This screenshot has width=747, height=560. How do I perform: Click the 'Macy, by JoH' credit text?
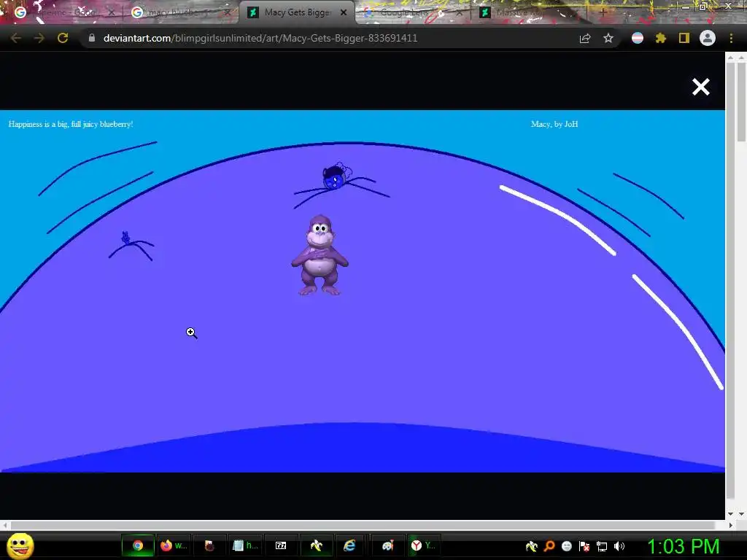click(554, 124)
